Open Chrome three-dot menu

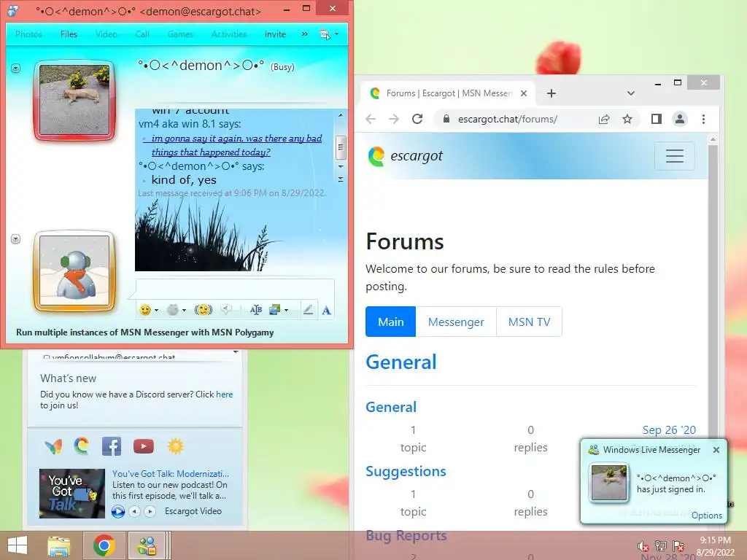(x=704, y=119)
